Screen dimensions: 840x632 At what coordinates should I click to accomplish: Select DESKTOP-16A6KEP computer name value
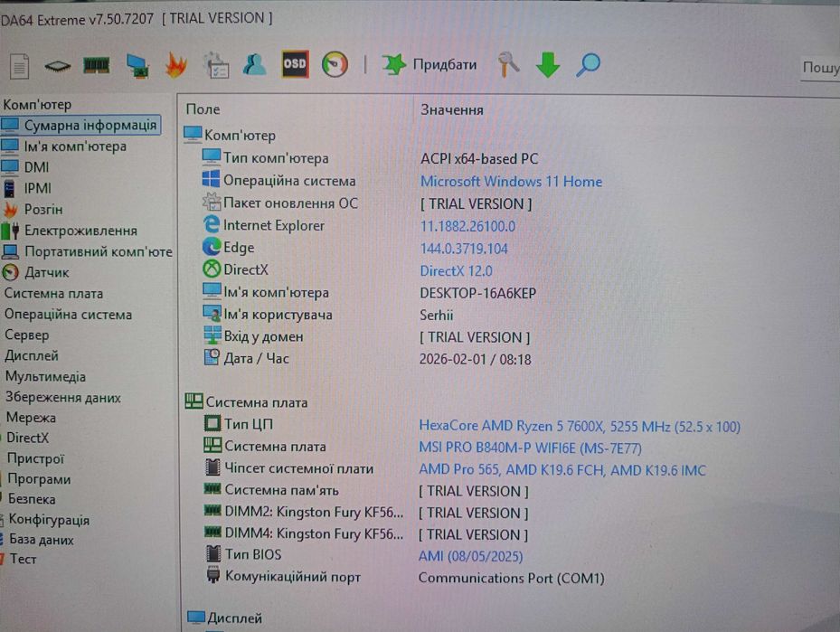tap(477, 294)
